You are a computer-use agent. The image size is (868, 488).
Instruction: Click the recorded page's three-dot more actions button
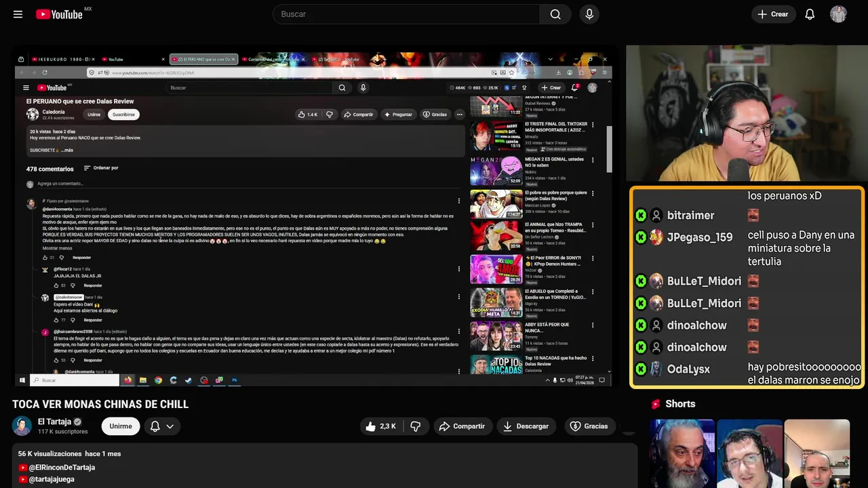point(459,115)
